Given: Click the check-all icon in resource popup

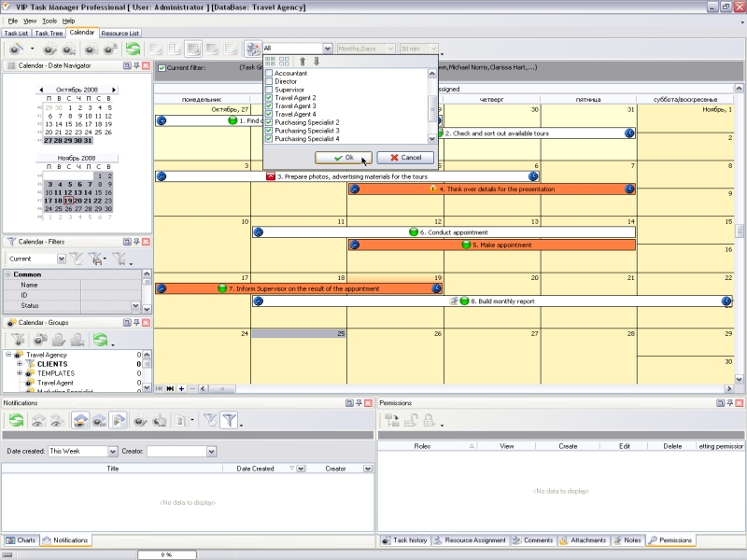Looking at the screenshot, I should (x=271, y=62).
